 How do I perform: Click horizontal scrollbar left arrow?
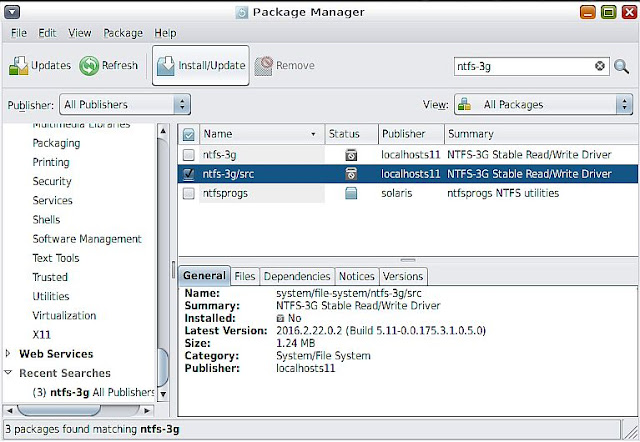tap(9, 410)
